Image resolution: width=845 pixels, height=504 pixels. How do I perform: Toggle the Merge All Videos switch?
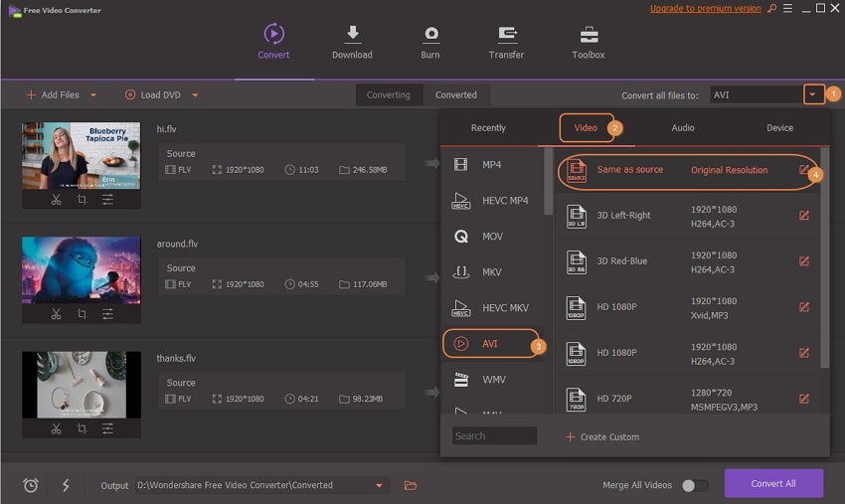click(695, 486)
